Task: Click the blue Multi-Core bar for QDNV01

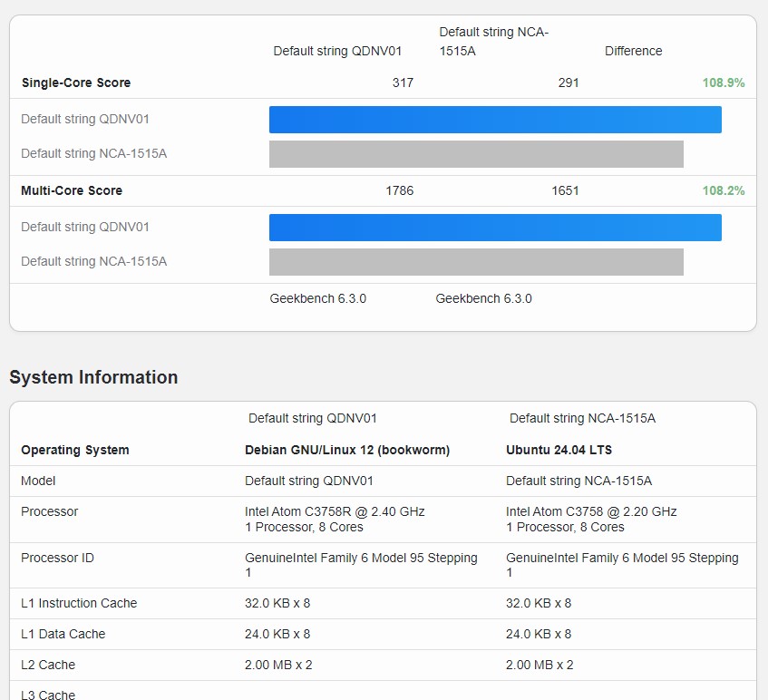Action: 495,228
